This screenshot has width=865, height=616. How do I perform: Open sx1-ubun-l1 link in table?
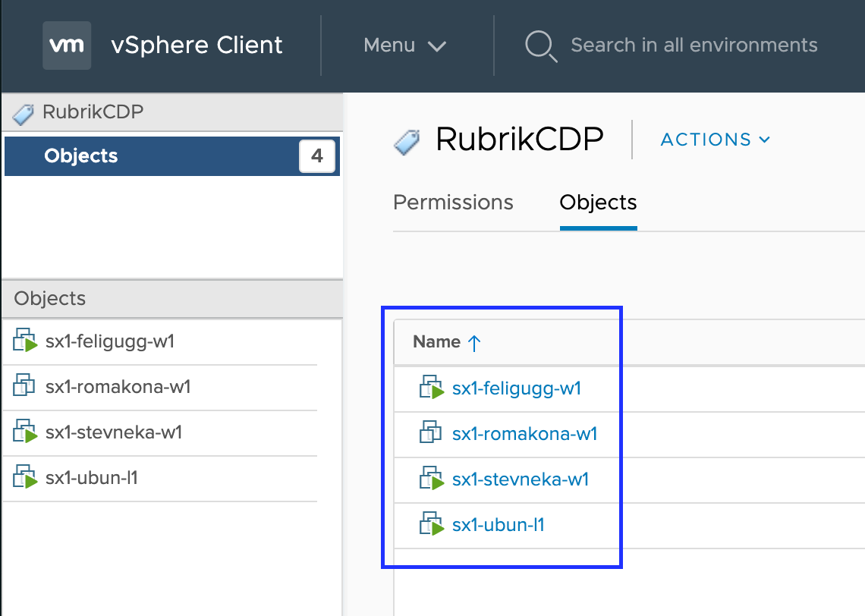coord(499,525)
